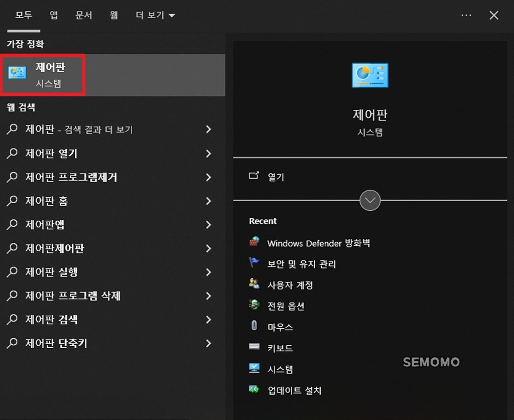
Task: Click the search icon beside 제어판 단축키
Action: [x=12, y=343]
